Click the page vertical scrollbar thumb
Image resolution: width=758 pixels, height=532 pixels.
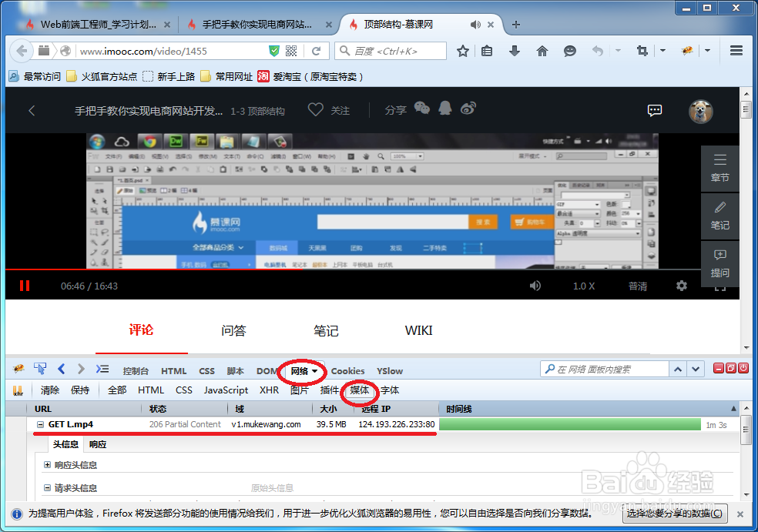point(746,109)
